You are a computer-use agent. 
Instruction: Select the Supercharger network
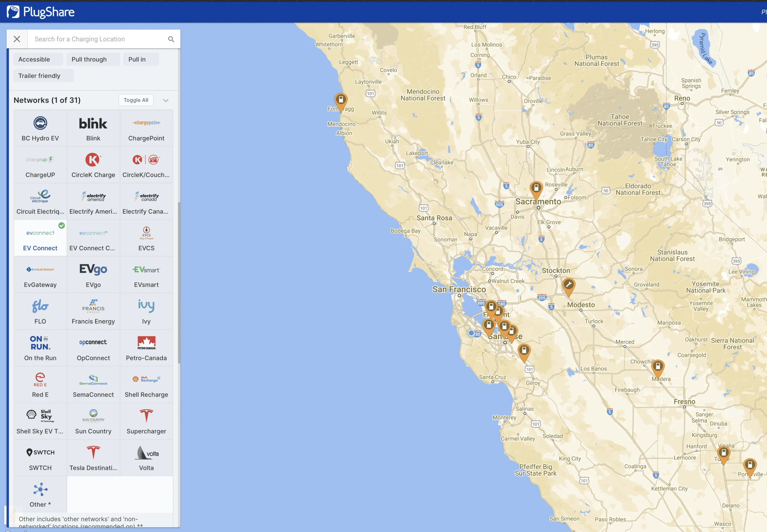pos(146,421)
